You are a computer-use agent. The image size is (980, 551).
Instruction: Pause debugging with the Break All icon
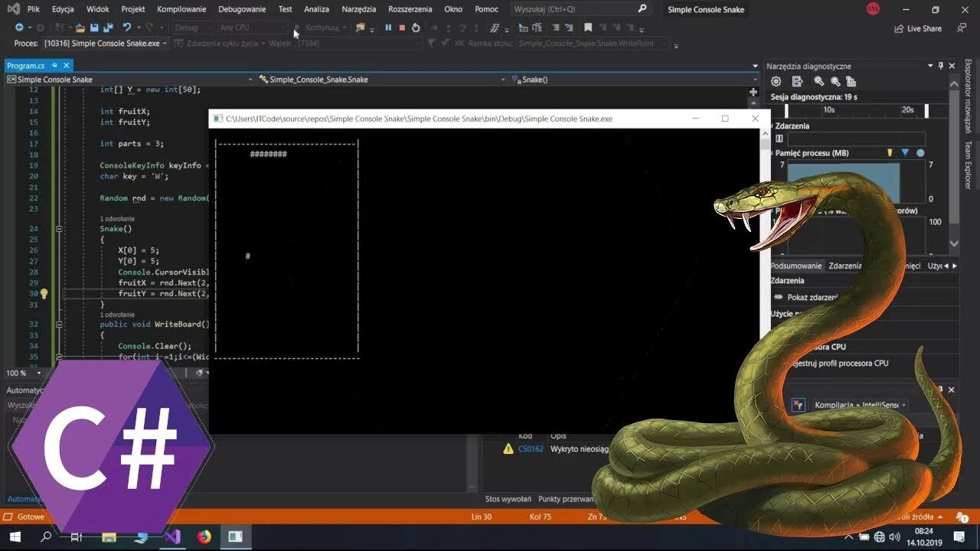pyautogui.click(x=388, y=28)
